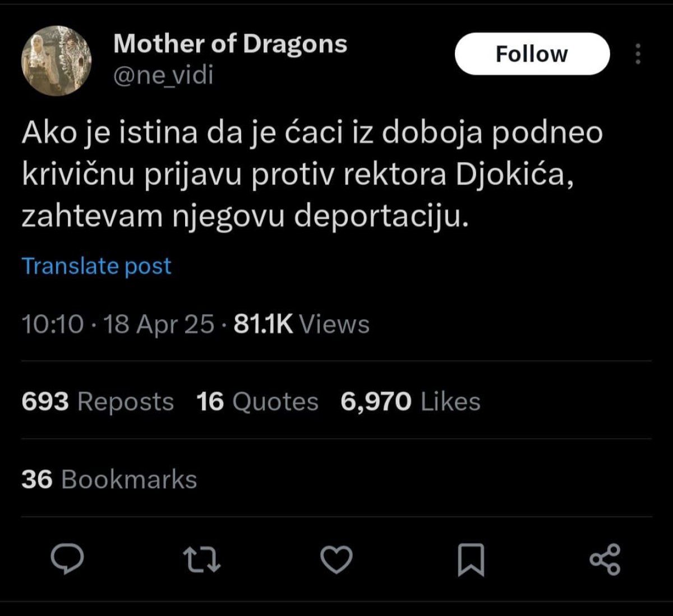Click the Follow button

tap(532, 54)
